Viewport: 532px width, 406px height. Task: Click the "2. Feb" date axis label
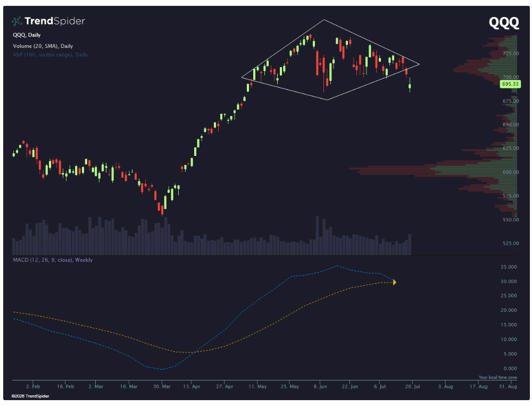click(x=33, y=387)
